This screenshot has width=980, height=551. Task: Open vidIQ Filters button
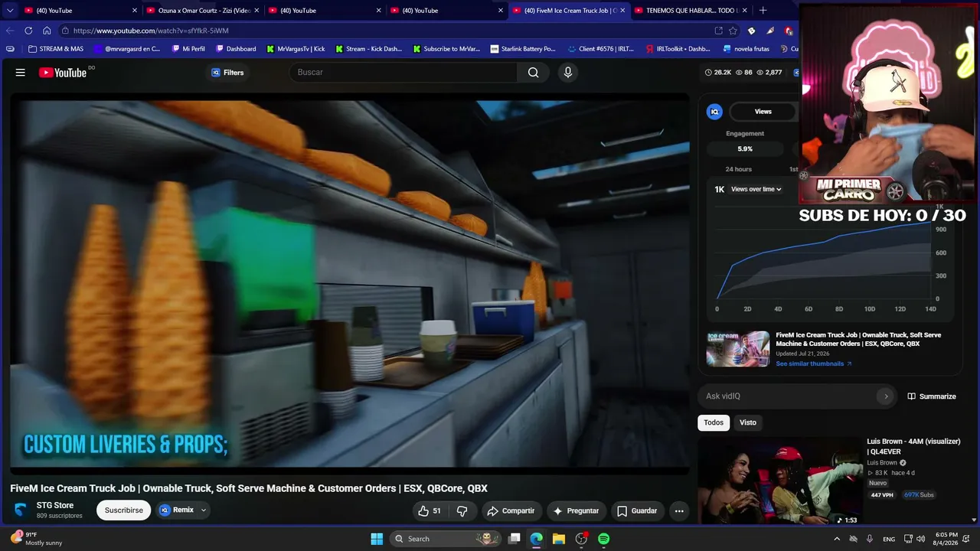(227, 73)
